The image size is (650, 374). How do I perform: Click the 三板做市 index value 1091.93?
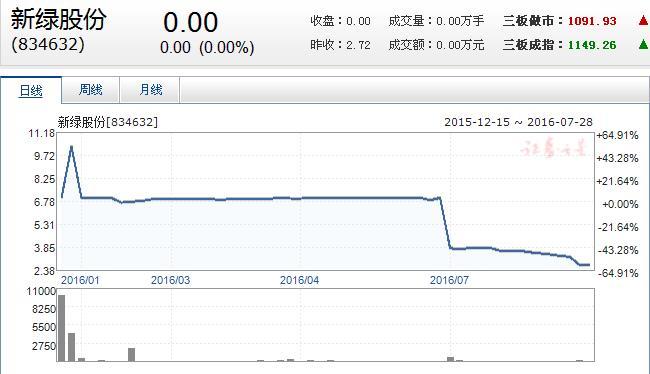pyautogui.click(x=592, y=21)
